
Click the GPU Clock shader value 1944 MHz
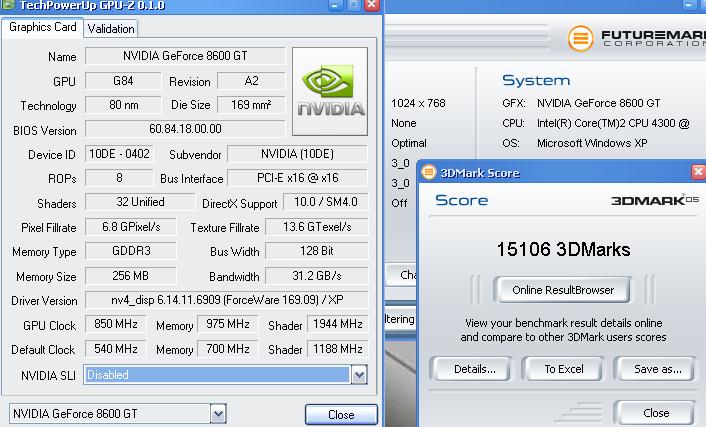[x=338, y=324]
